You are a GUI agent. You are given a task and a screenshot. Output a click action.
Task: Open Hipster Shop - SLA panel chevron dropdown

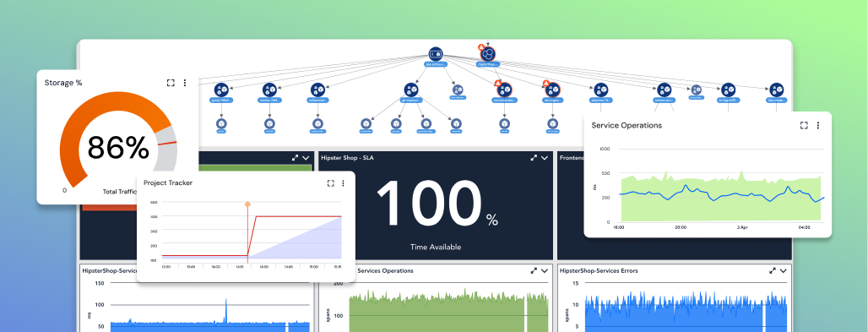545,158
